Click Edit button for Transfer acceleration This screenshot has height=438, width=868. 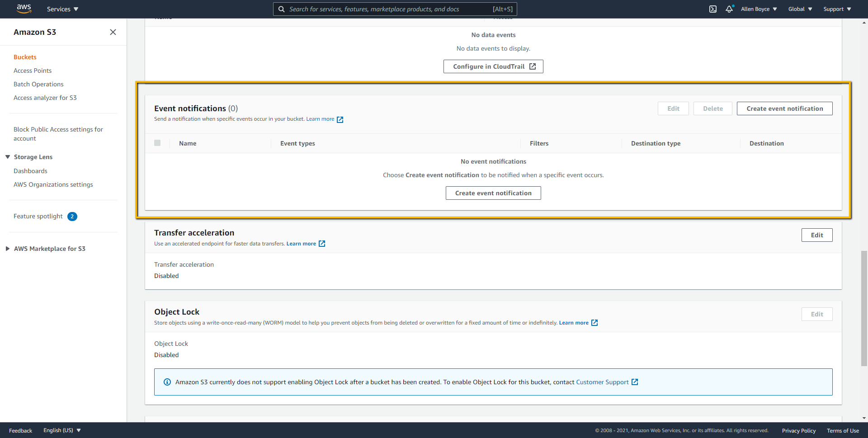(817, 235)
